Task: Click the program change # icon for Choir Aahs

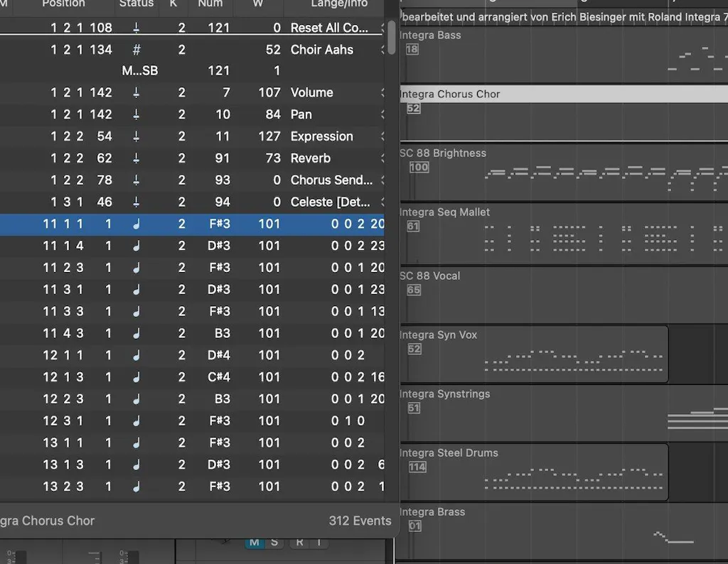Action: coord(136,50)
